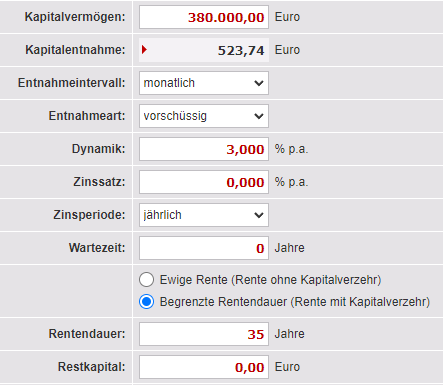
Task: Click the Kapitalvermögen field with 380.000,00
Action: point(204,17)
